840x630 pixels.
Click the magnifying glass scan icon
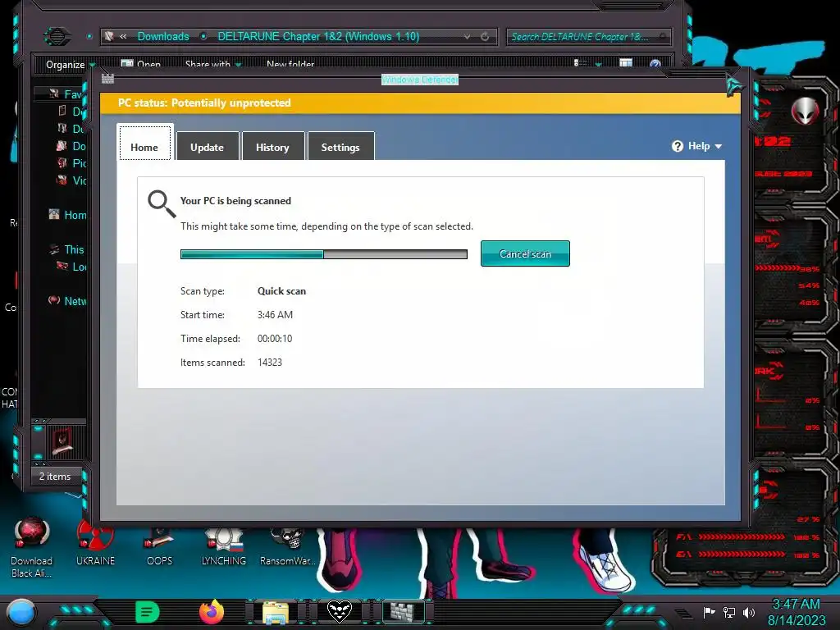(162, 203)
